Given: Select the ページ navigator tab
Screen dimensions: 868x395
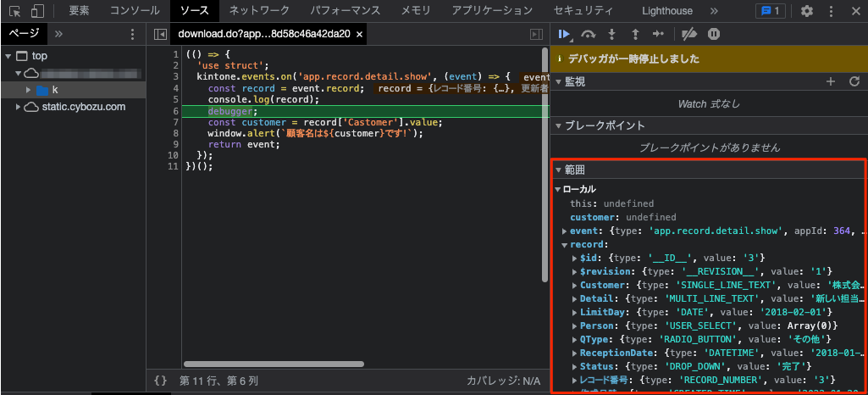Looking at the screenshot, I should point(25,34).
